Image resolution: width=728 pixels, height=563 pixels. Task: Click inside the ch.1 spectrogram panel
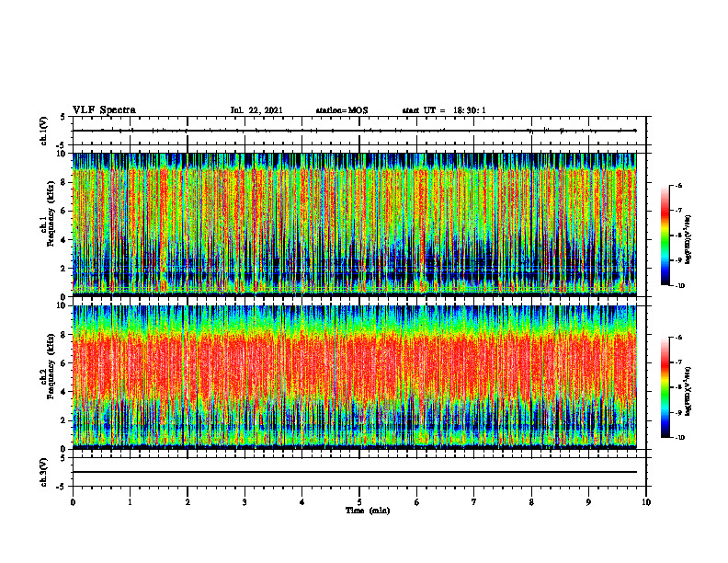[355, 224]
